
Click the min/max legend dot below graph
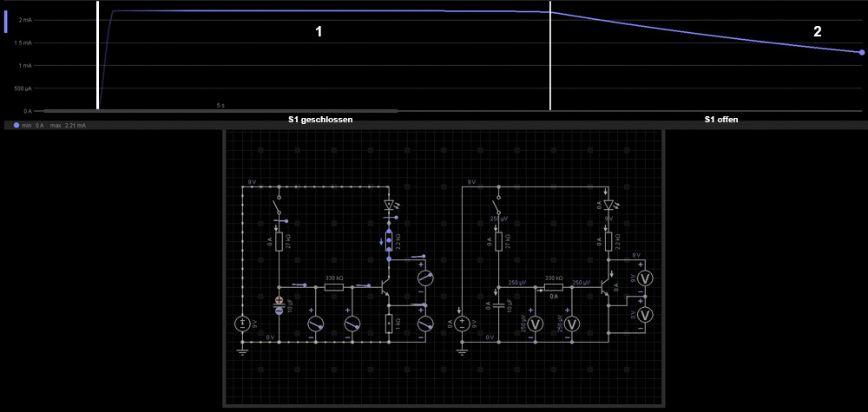point(16,126)
